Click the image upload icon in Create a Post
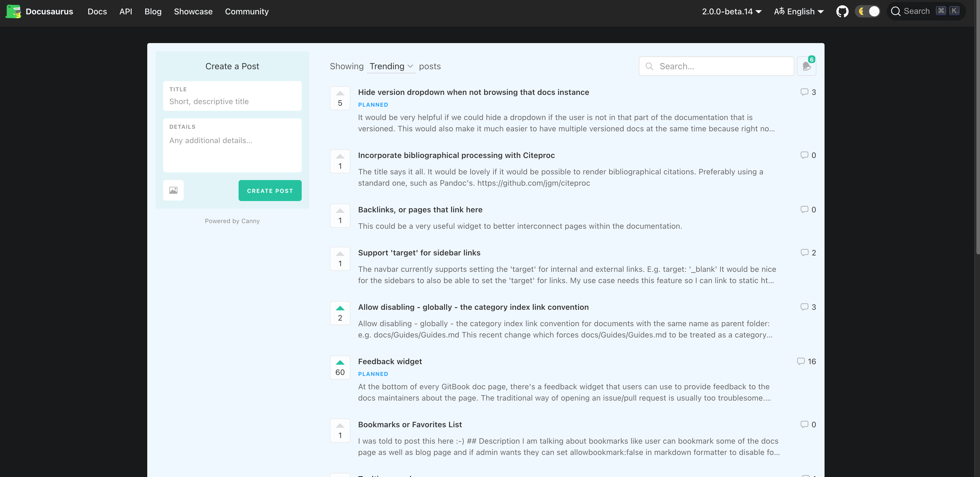This screenshot has height=477, width=980. pos(173,190)
